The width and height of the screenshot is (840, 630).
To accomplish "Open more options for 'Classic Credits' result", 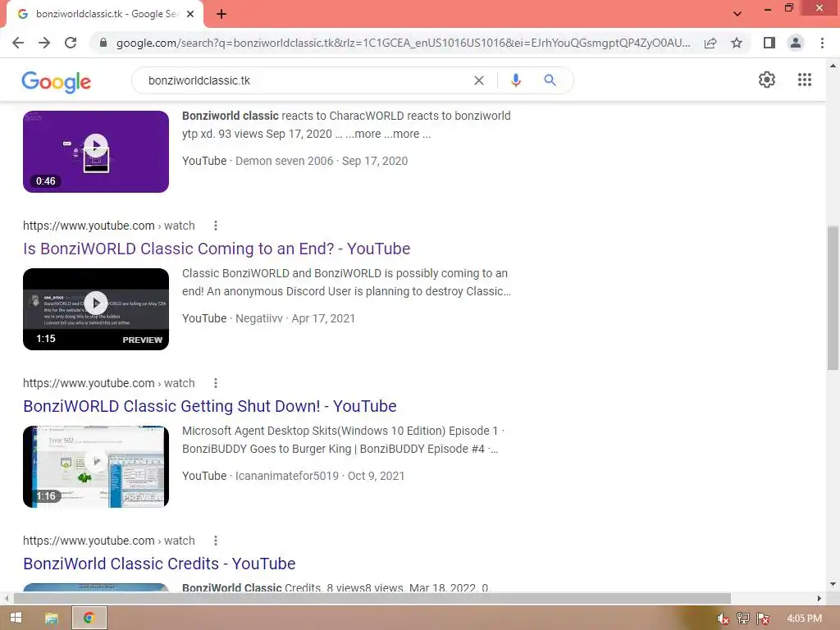I will [x=216, y=541].
